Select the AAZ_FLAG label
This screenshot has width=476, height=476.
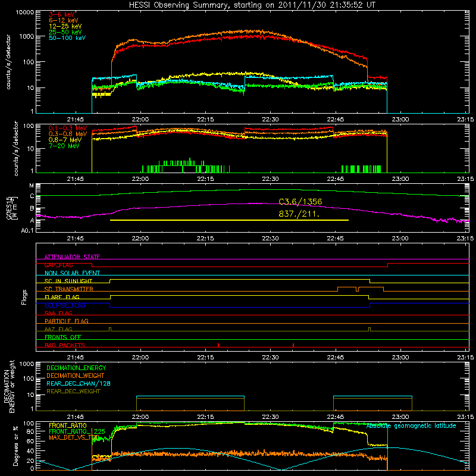point(58,329)
